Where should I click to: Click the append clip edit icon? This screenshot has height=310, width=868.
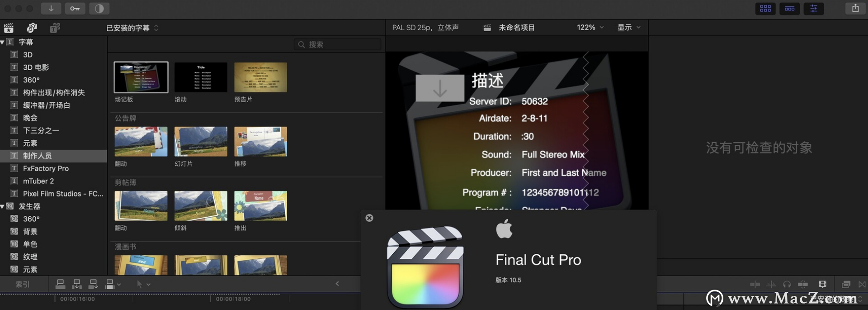[93, 284]
